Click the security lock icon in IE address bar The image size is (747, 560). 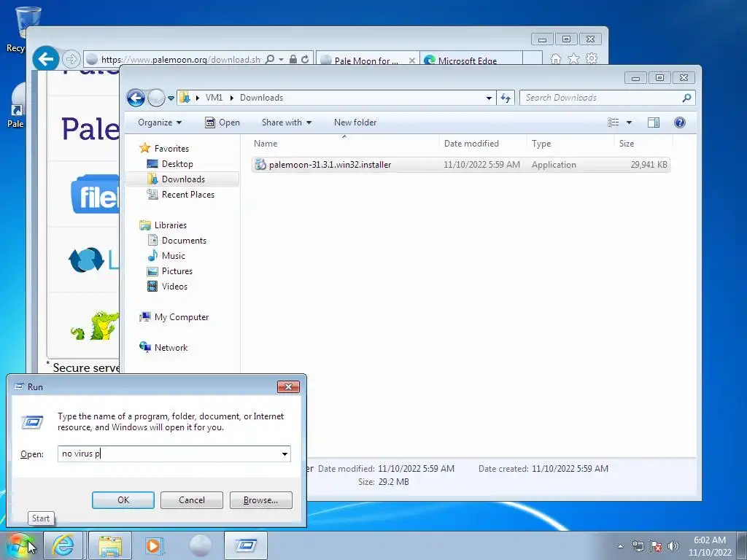[x=293, y=59]
